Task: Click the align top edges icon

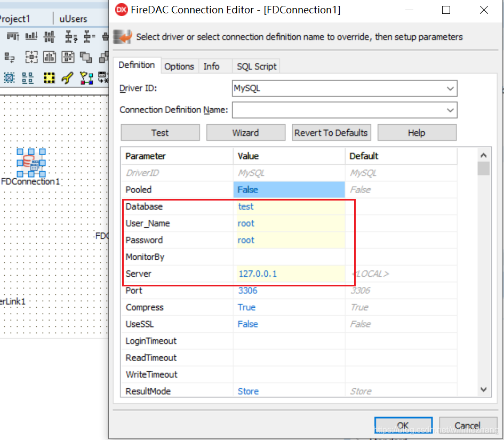Action: point(13,37)
